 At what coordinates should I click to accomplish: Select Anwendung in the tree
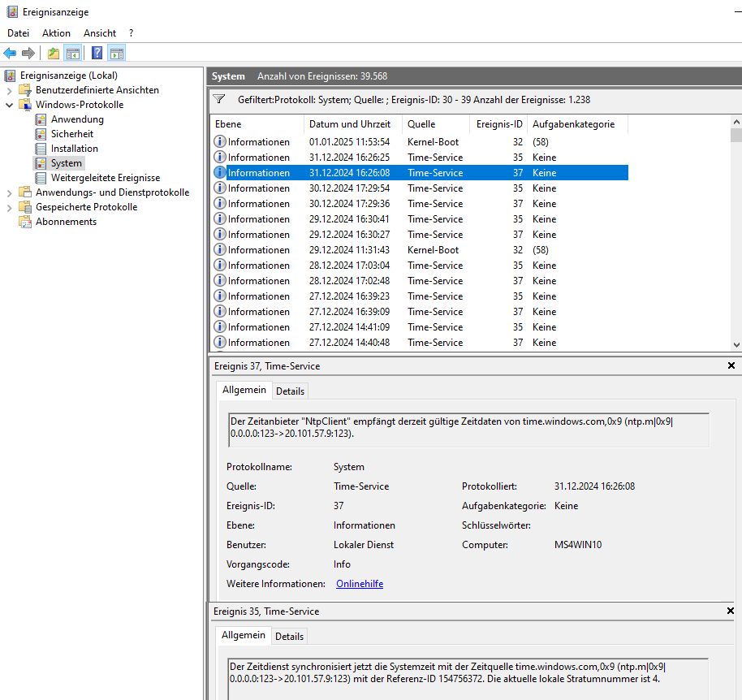77,119
